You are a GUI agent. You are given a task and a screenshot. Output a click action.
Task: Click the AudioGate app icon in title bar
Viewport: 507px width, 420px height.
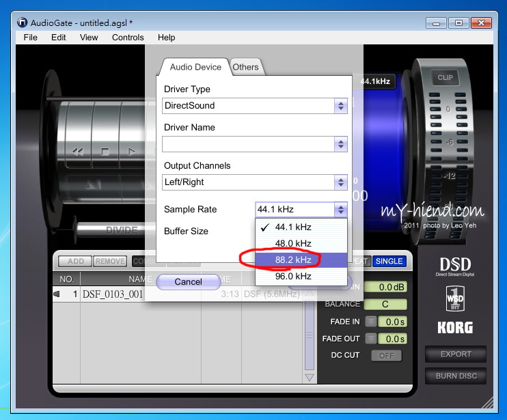pyautogui.click(x=22, y=23)
